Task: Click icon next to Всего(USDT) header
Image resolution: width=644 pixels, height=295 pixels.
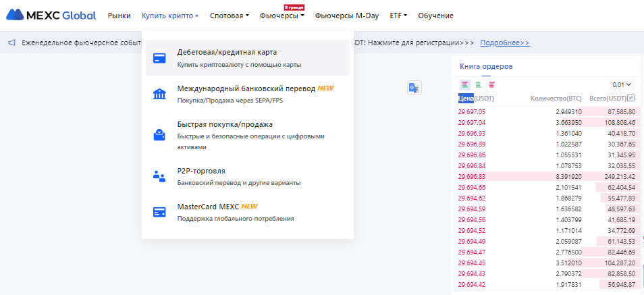Action: [x=631, y=98]
